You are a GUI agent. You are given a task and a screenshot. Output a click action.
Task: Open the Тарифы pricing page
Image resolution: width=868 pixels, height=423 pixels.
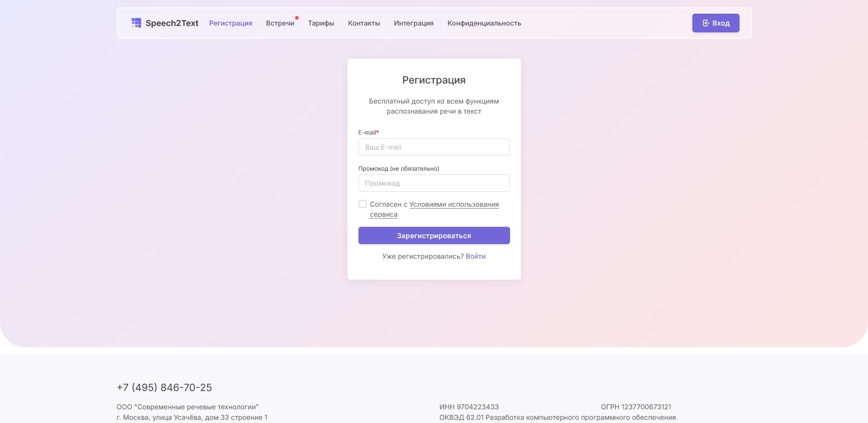click(321, 23)
